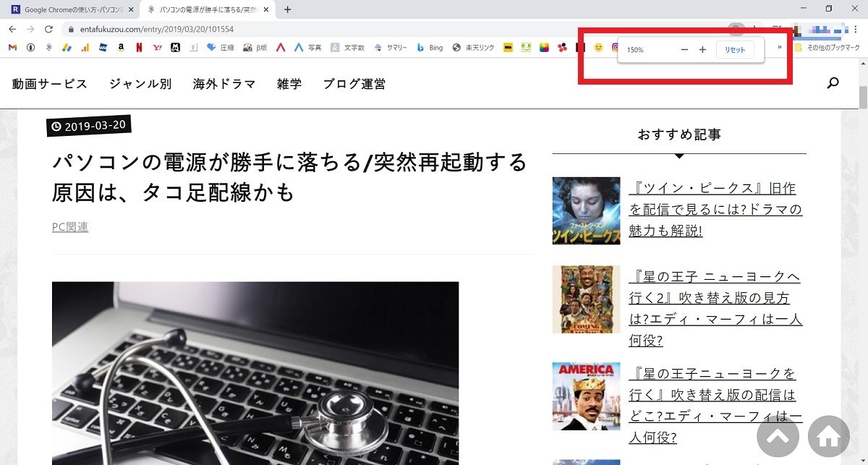Go back with the browser back arrow

(x=12, y=29)
